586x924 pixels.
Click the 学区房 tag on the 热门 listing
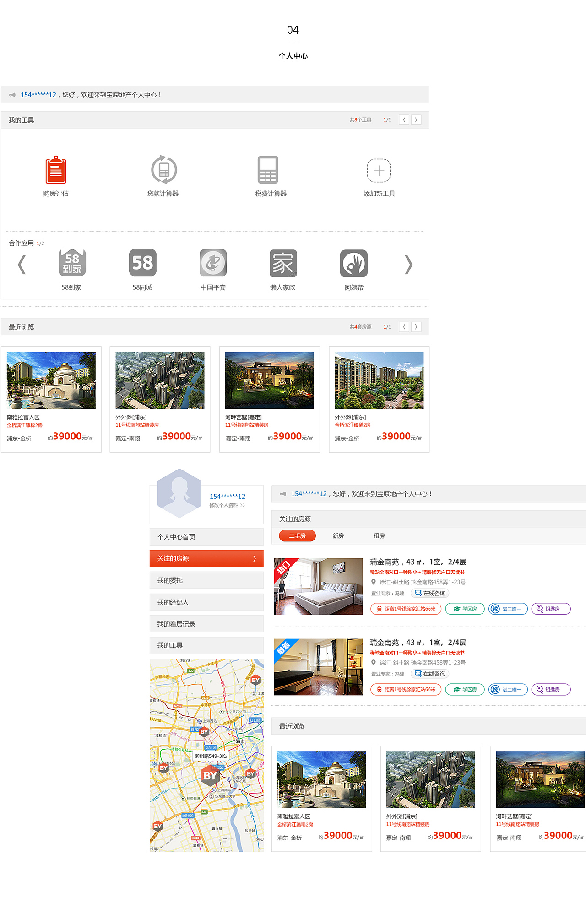(x=465, y=609)
